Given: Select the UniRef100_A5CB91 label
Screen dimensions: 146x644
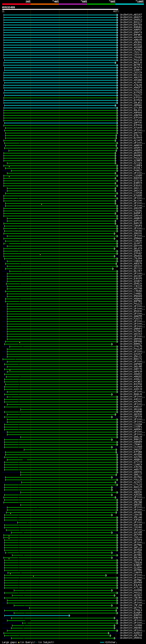Looking at the screenshot, I should pyautogui.click(x=131, y=42).
